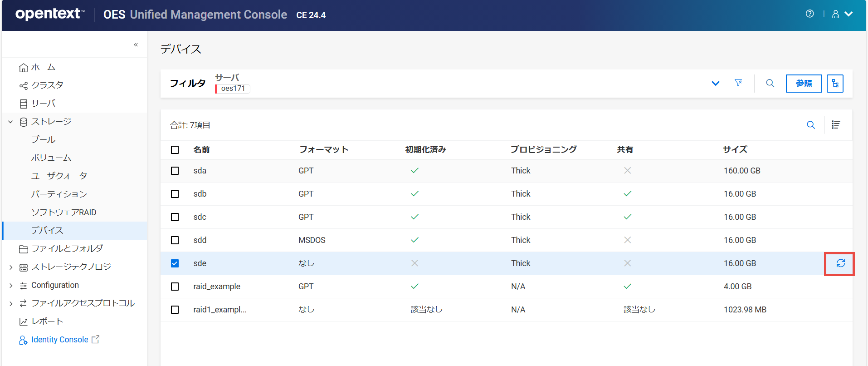Image resolution: width=868 pixels, height=366 pixels.
Task: Click the 参照 button
Action: (x=804, y=84)
